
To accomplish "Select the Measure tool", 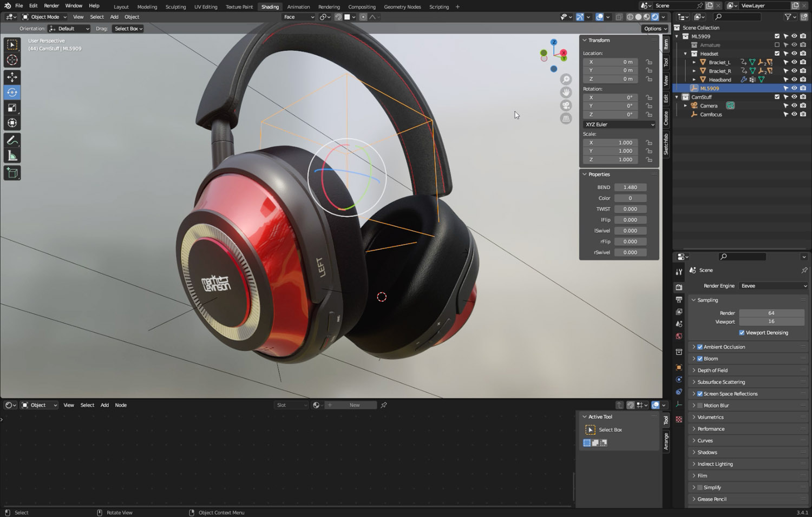I will point(12,156).
